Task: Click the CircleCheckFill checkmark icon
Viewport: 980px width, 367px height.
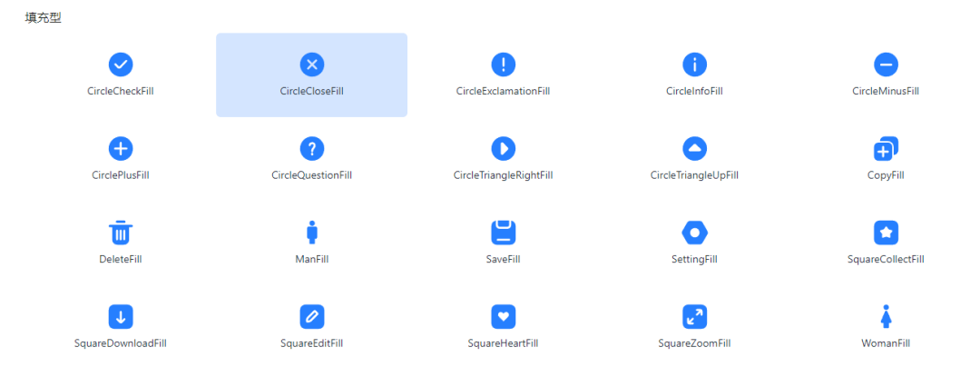Action: point(121,64)
